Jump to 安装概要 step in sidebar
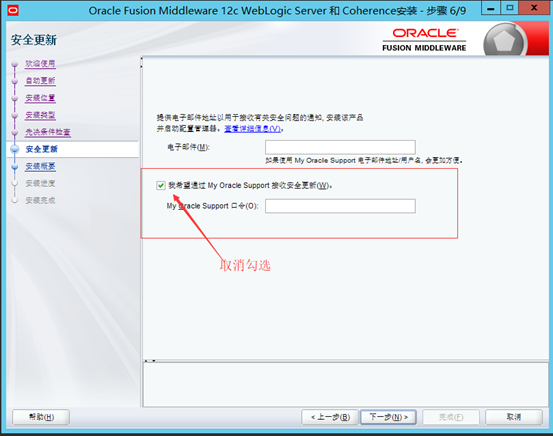 (40, 166)
